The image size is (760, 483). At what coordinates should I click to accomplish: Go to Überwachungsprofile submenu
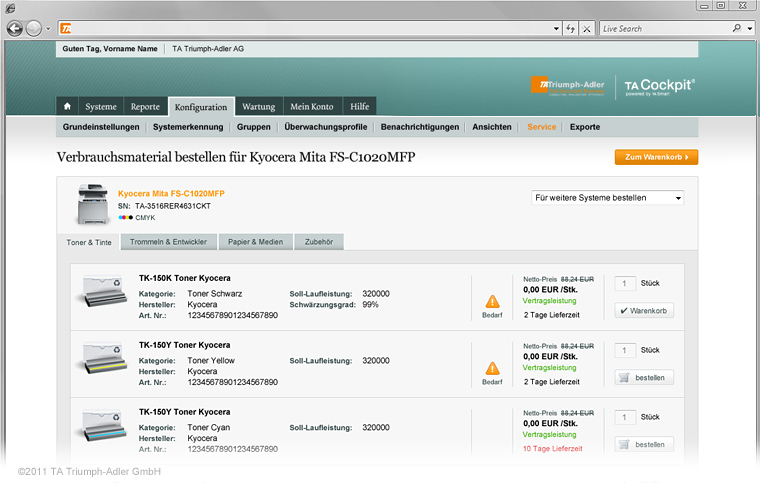326,127
